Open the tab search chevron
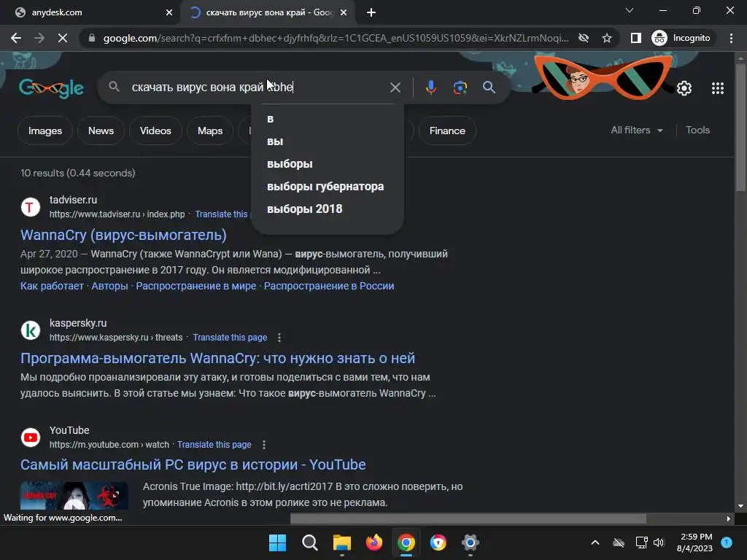Image resolution: width=747 pixels, height=560 pixels. pos(630,10)
